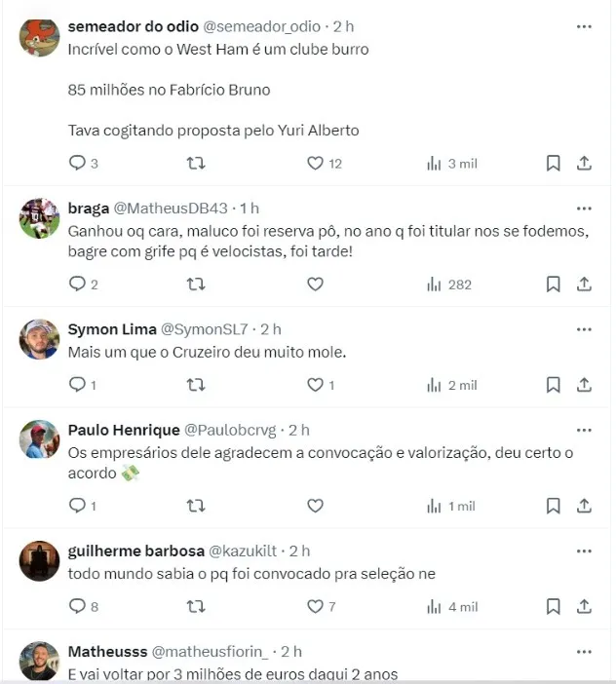Screen dimensions: 616x684
Task: Repost Paulo Henrique's tweet
Action: pos(195,507)
